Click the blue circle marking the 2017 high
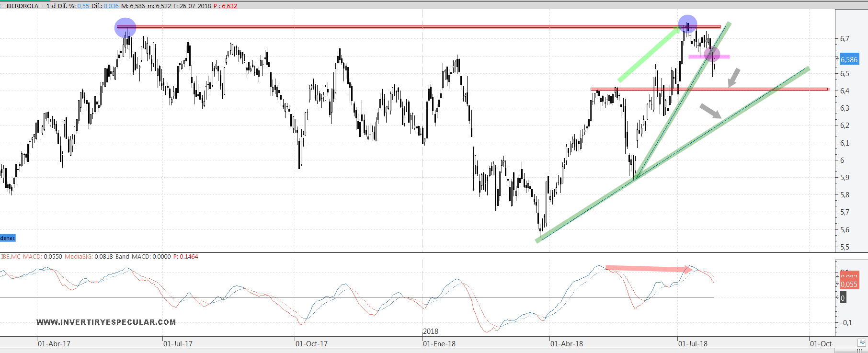868x353 pixels. [126, 28]
